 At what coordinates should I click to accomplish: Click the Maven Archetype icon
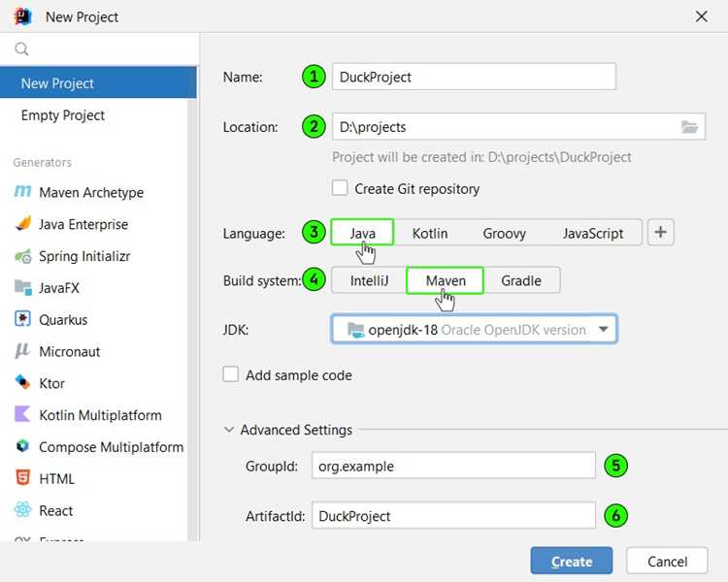click(x=22, y=192)
